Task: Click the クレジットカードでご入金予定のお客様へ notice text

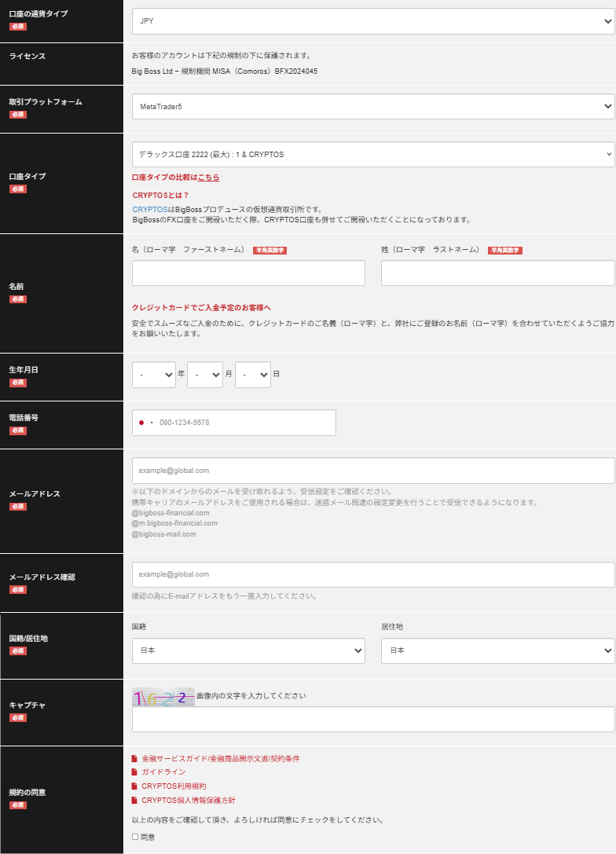Action: pos(201,308)
